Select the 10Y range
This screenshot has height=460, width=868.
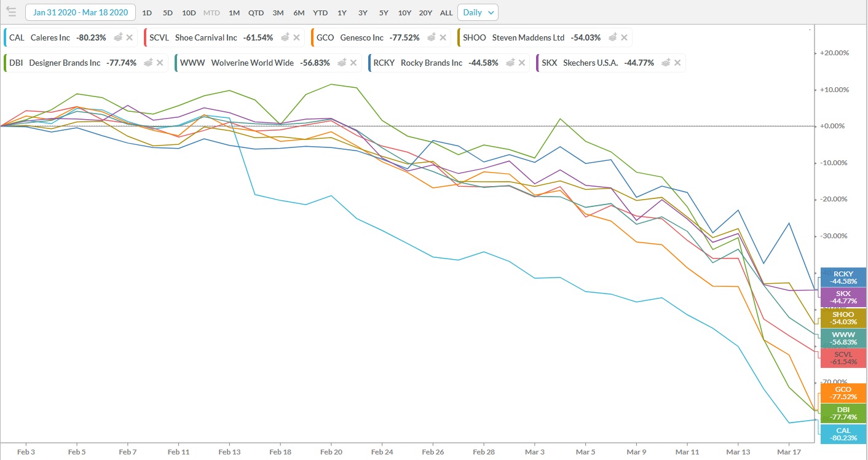[x=404, y=13]
